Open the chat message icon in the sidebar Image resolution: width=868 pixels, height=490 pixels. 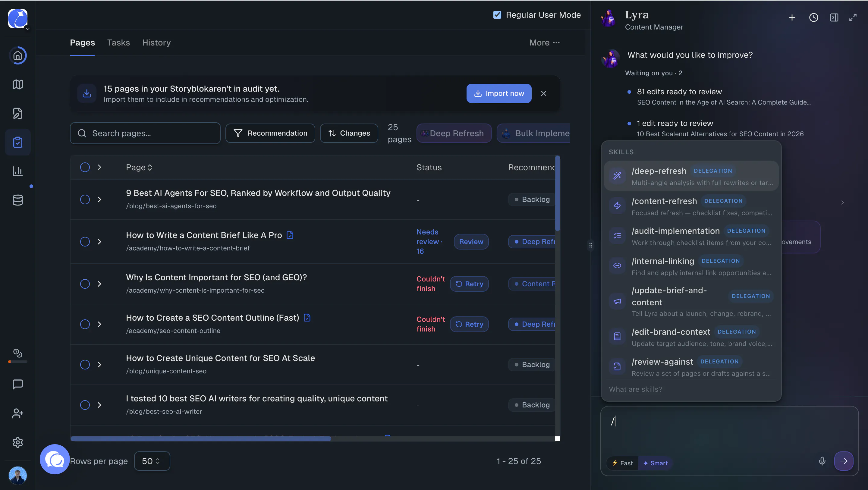tap(17, 384)
